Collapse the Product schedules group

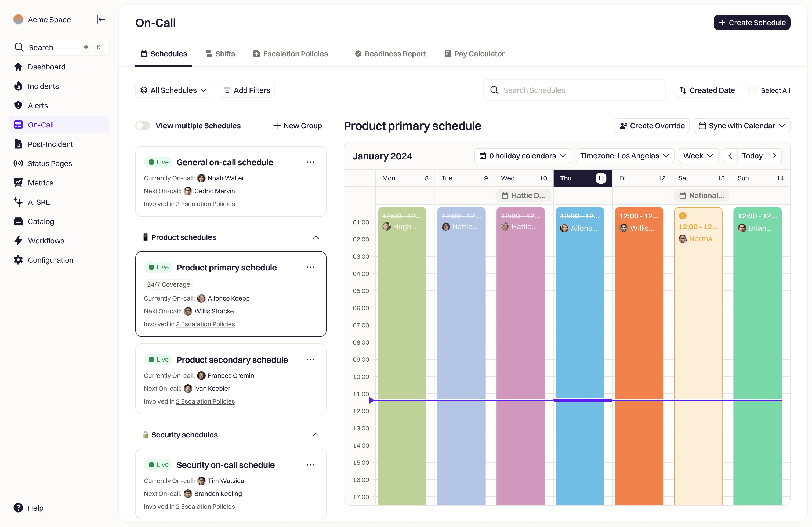[x=316, y=237]
